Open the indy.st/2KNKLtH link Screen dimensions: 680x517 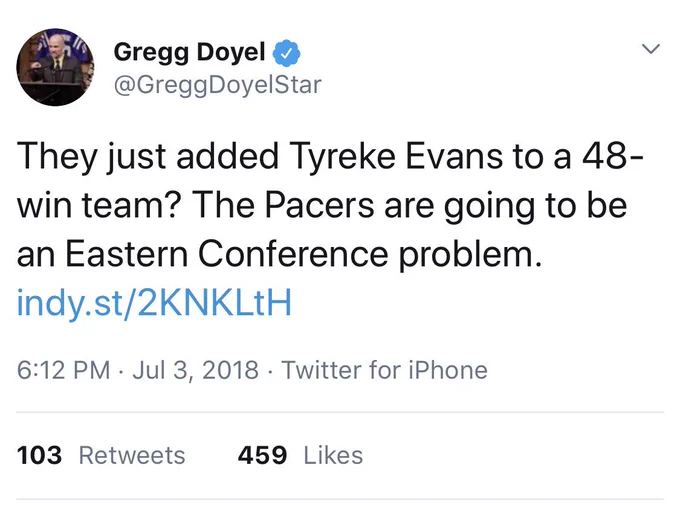[x=154, y=302]
